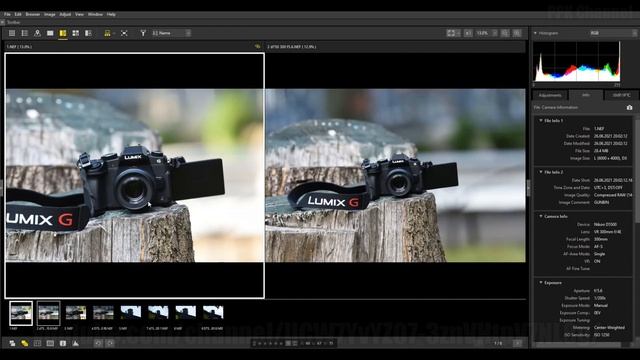Screen dimensions: 640x360
Task: Select the third filmstrip thumbnail
Action: 76,313
